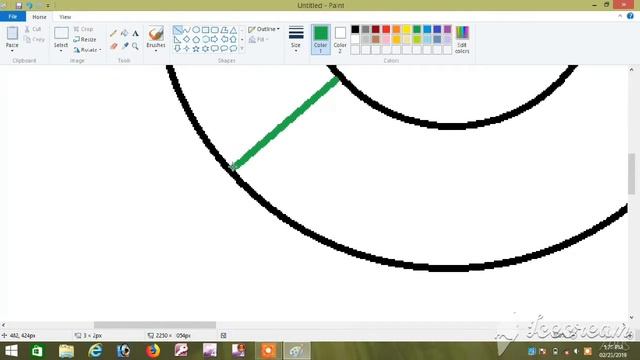Viewport: 640px width, 360px height.
Task: Open the Windows Start button
Action: (x=11, y=351)
